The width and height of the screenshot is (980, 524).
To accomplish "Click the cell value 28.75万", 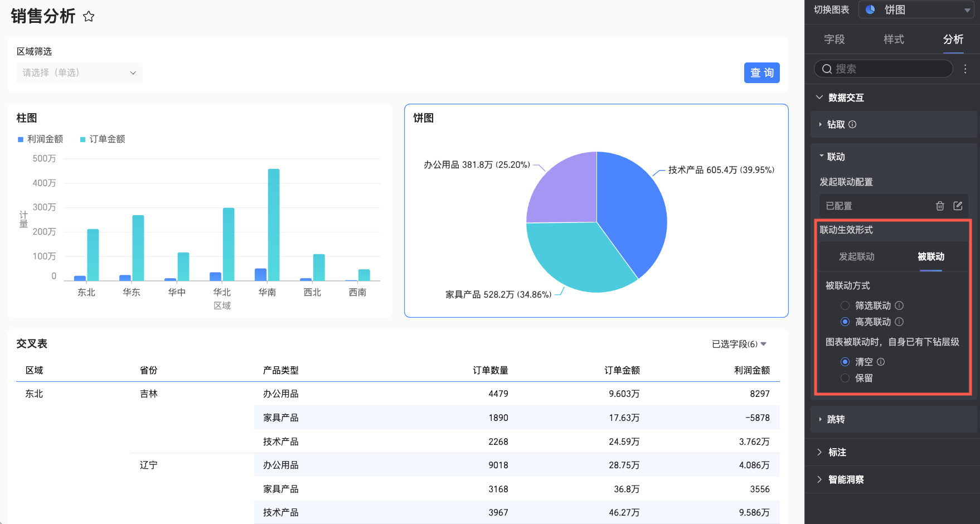I will (x=624, y=465).
